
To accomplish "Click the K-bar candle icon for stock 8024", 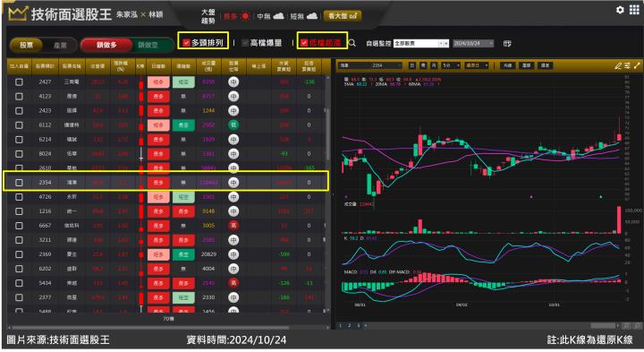I will click(x=141, y=153).
